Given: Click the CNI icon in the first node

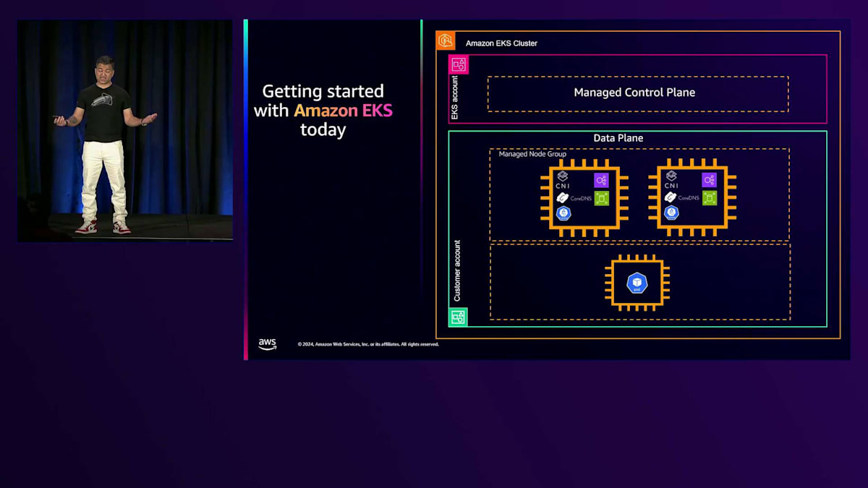Looking at the screenshot, I should 563,180.
